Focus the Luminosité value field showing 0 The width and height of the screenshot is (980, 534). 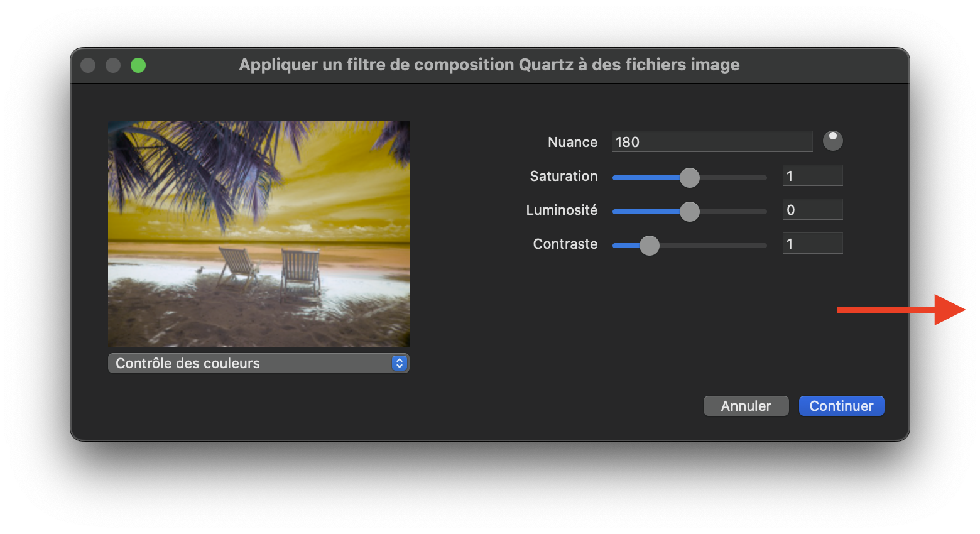click(x=812, y=210)
